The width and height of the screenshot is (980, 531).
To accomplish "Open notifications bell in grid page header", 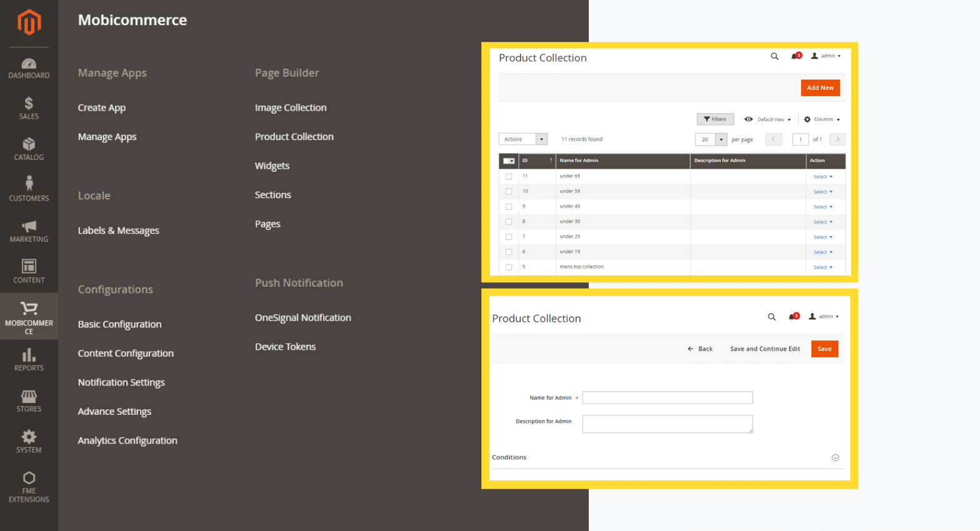I will [796, 56].
